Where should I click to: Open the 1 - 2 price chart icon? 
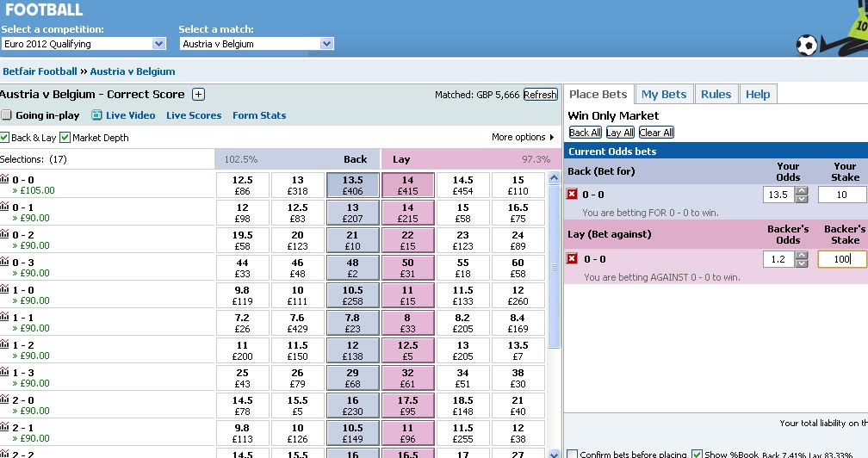(x=4, y=344)
